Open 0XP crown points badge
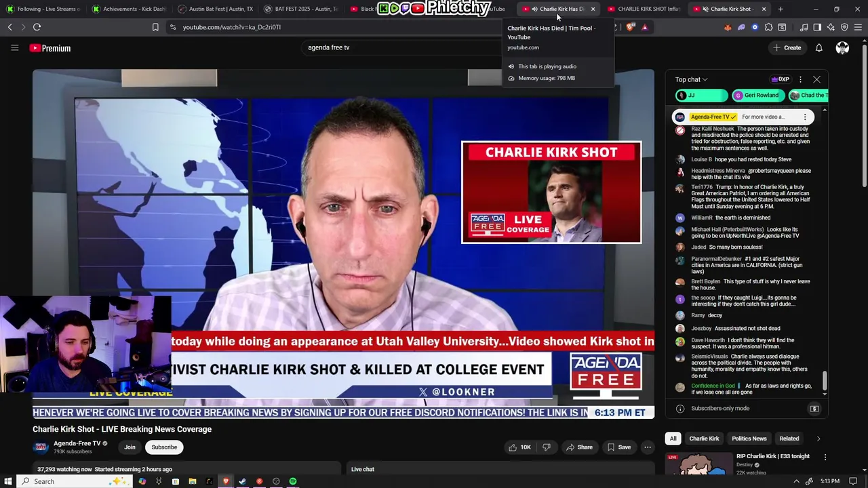The height and width of the screenshot is (488, 868). 781,79
